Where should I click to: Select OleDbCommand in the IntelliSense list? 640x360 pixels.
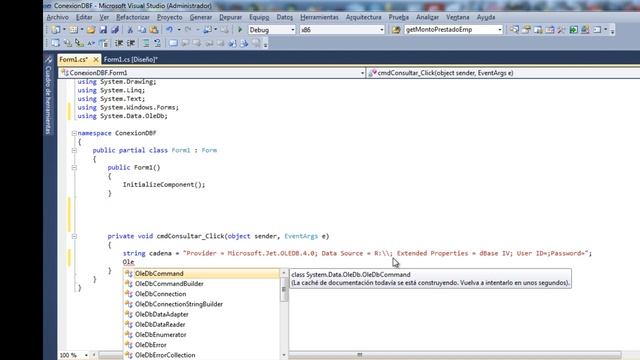202,273
